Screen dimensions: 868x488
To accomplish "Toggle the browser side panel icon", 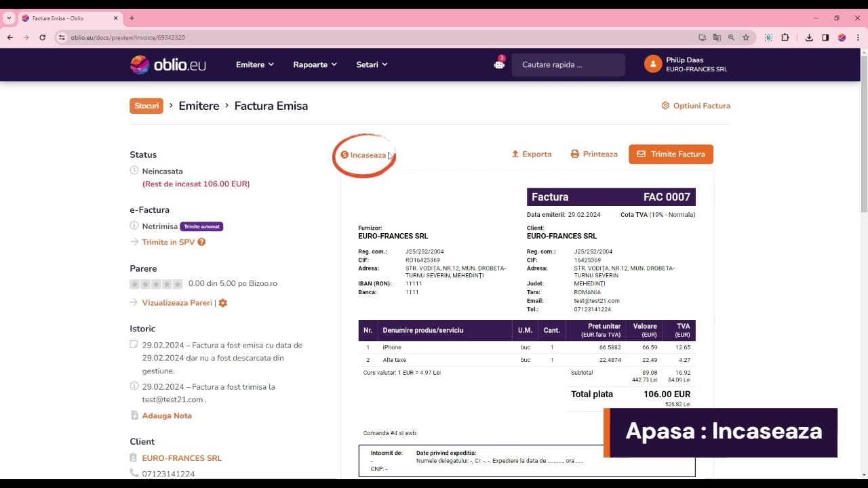I will point(825,37).
